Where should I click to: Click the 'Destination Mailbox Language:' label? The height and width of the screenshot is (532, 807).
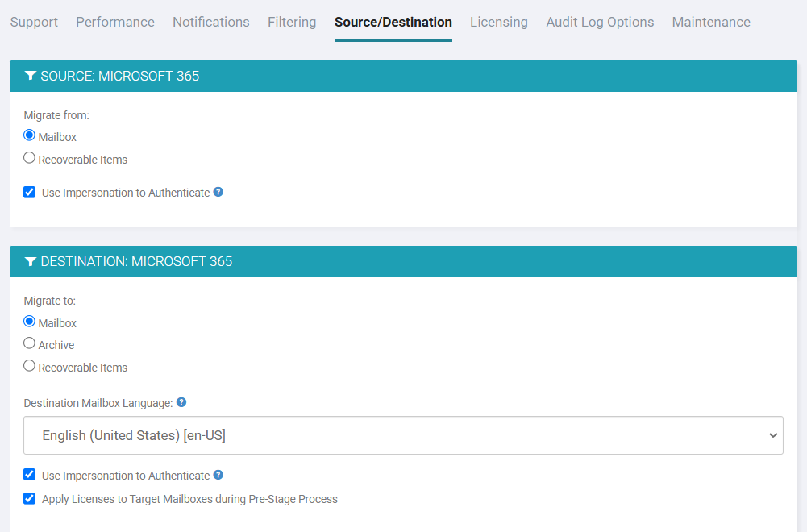(98, 403)
